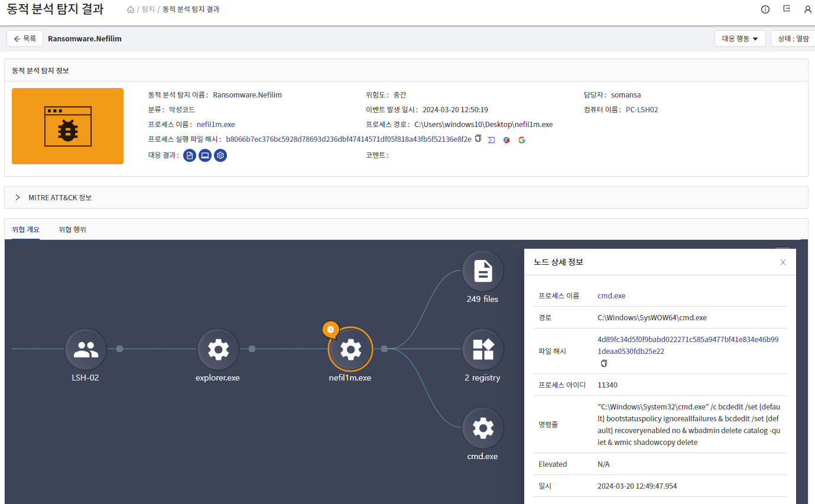The width and height of the screenshot is (815, 504).
Task: Search the hash on VirusTotal
Action: click(x=491, y=140)
